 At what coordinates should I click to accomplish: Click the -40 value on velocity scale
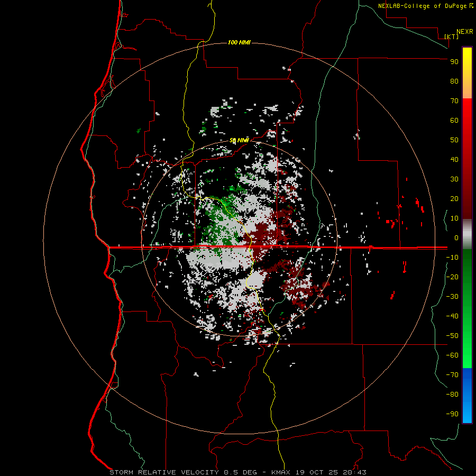click(x=452, y=316)
